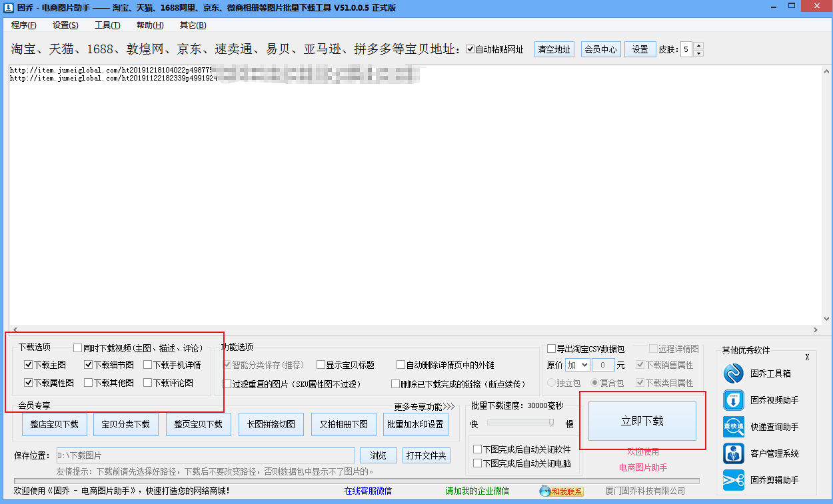Open the 帮助(H) menu

tap(150, 25)
